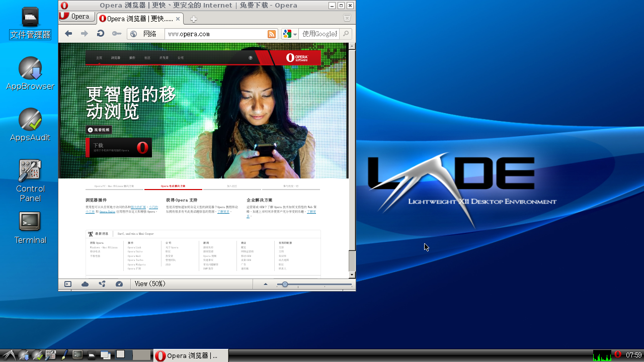The width and height of the screenshot is (644, 362).
Task: Click the search magnifier button
Action: 346,34
